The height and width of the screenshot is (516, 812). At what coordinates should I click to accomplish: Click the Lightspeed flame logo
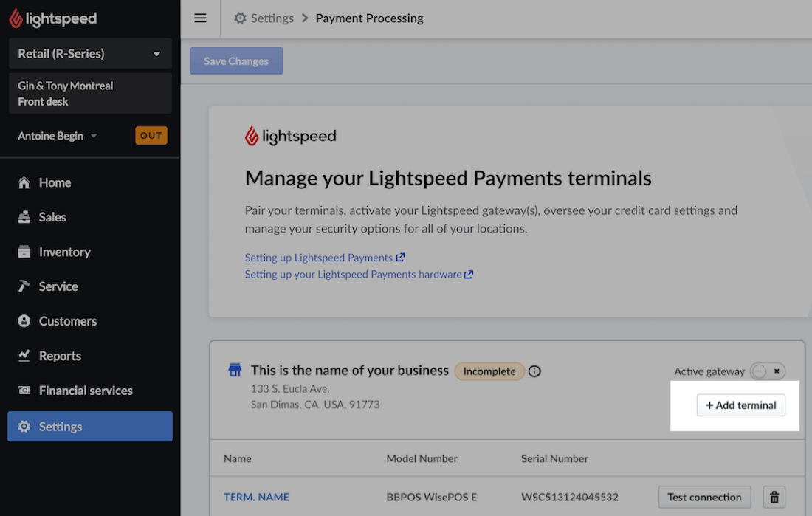click(16, 18)
